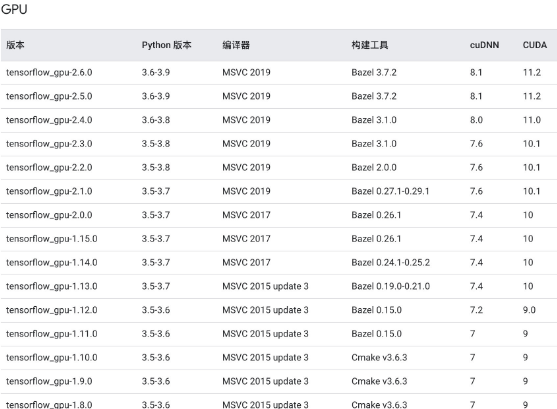Click MSVC 2019 in tensorflow_gpu-2.5.0 row
The height and width of the screenshot is (409, 557).
[246, 96]
